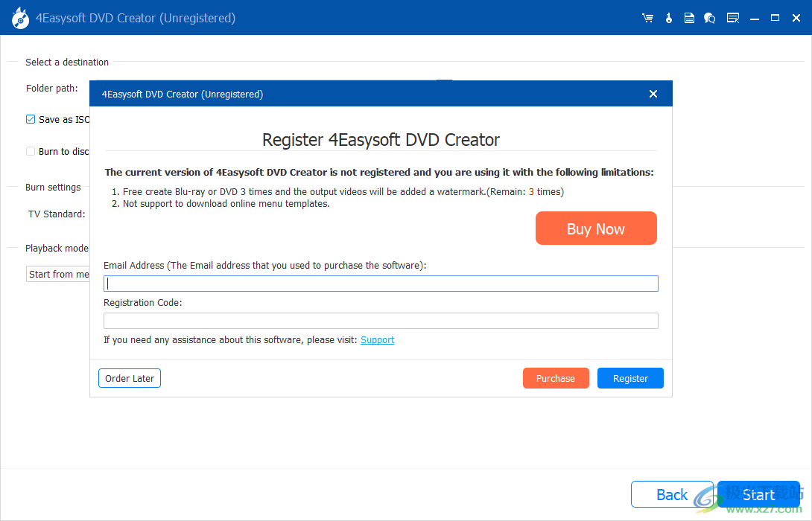Select Order Later to dismiss registration
Screen dimensions: 812x521
pyautogui.click(x=129, y=378)
